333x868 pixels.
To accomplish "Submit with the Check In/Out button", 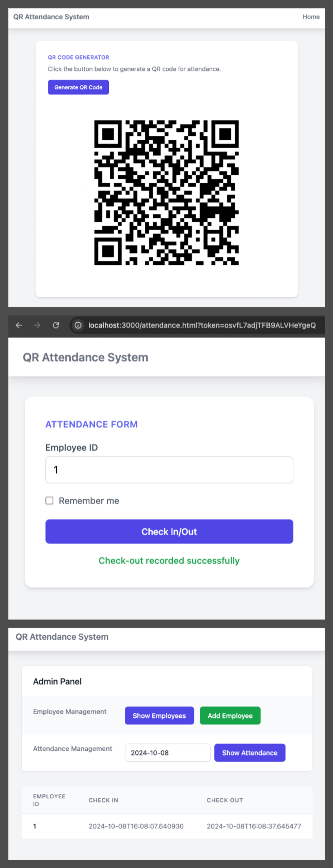I will (x=169, y=531).
